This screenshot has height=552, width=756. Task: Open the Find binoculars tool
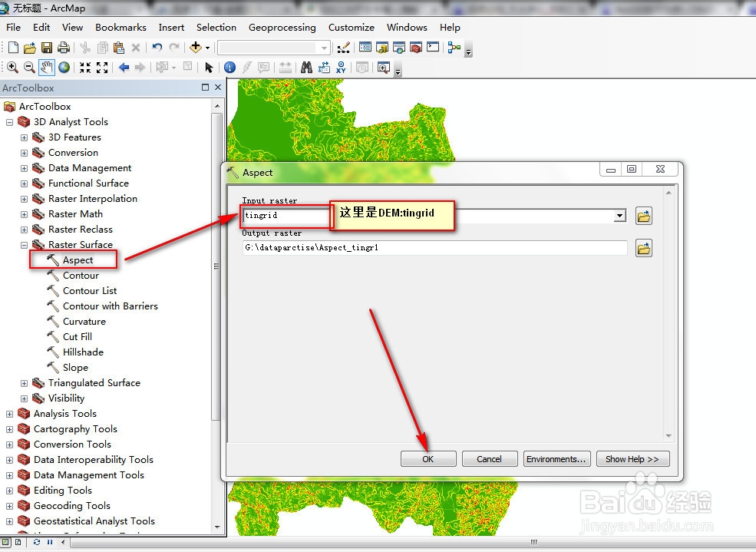[306, 68]
